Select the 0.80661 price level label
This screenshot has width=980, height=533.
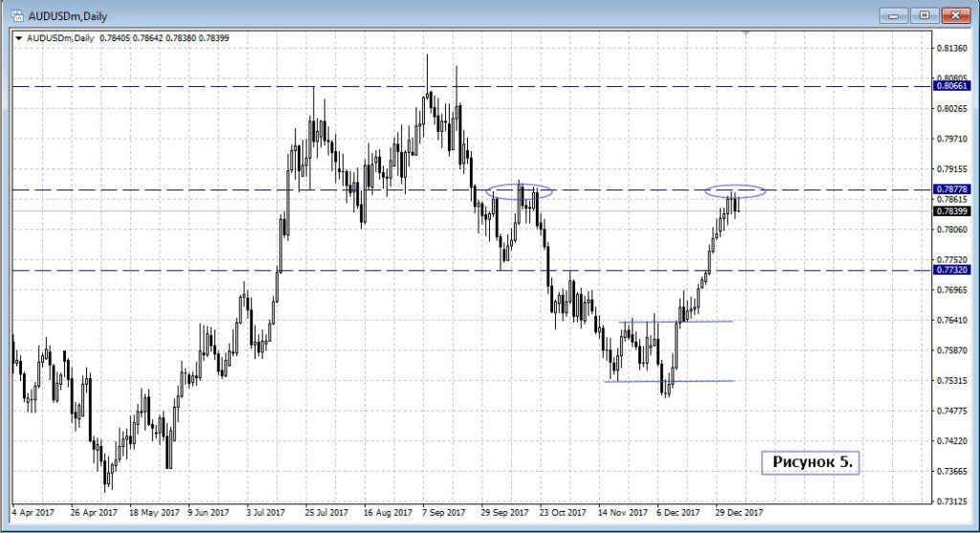point(954,86)
